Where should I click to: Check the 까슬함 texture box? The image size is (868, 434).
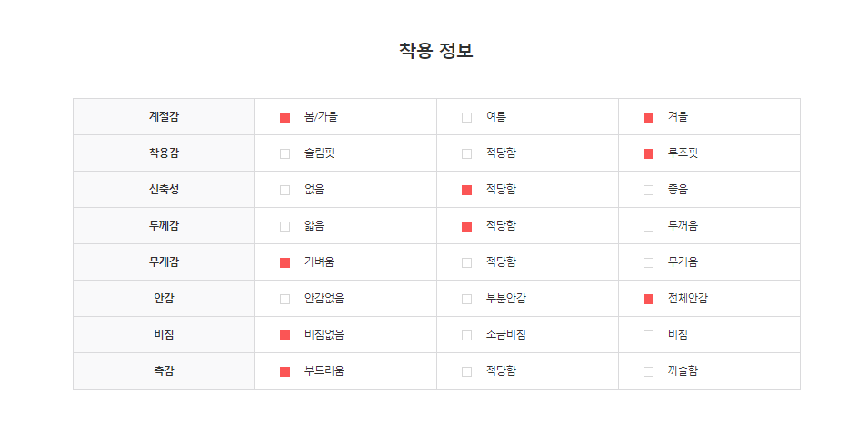[x=648, y=371]
